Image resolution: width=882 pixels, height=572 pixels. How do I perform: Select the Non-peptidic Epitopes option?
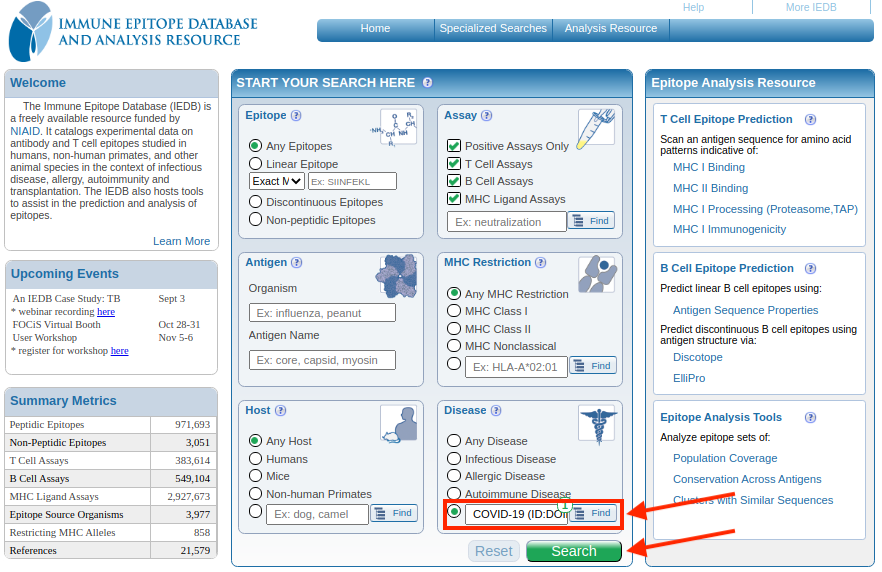tap(255, 219)
